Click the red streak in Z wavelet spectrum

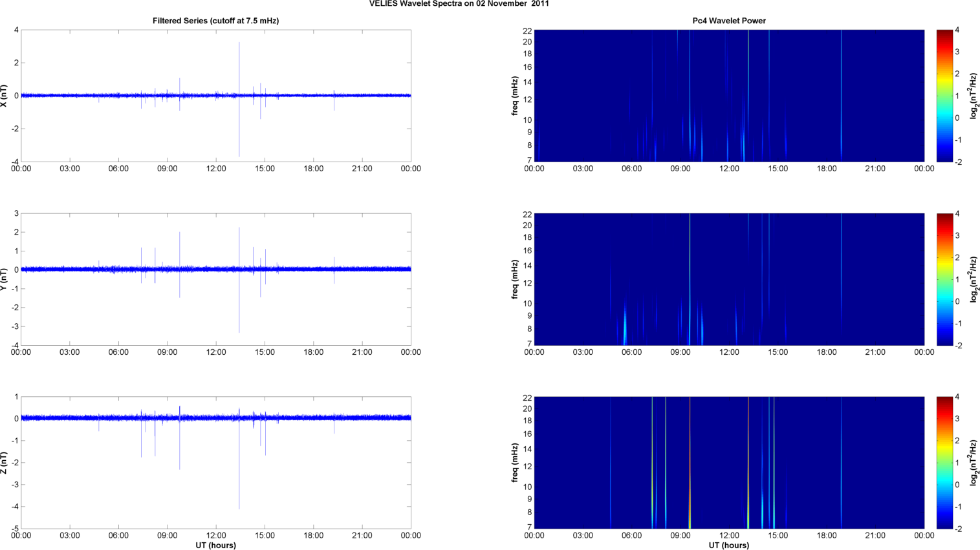[690, 465]
